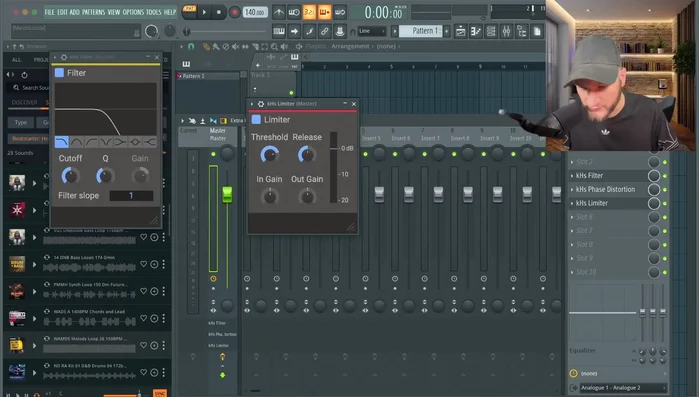Toggle the kHs Filter slot enable LED
The height and width of the screenshot is (397, 699).
pos(665,176)
